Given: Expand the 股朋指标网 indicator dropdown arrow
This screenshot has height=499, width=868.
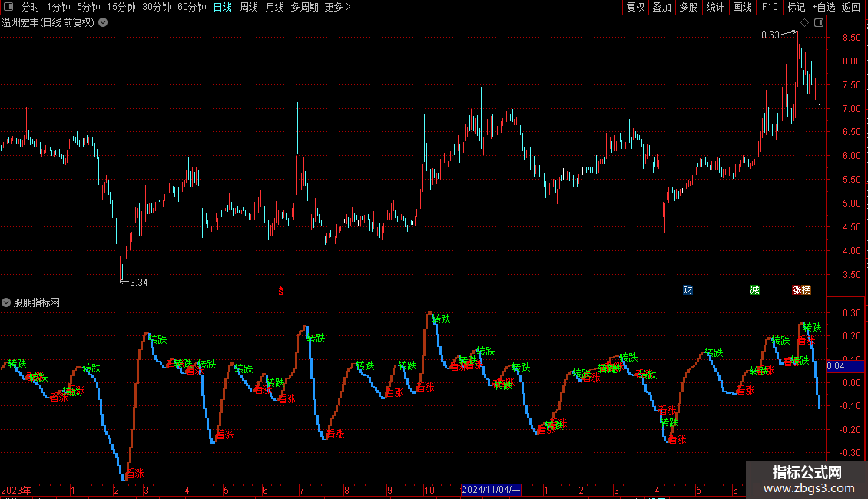Looking at the screenshot, I should pos(6,302).
